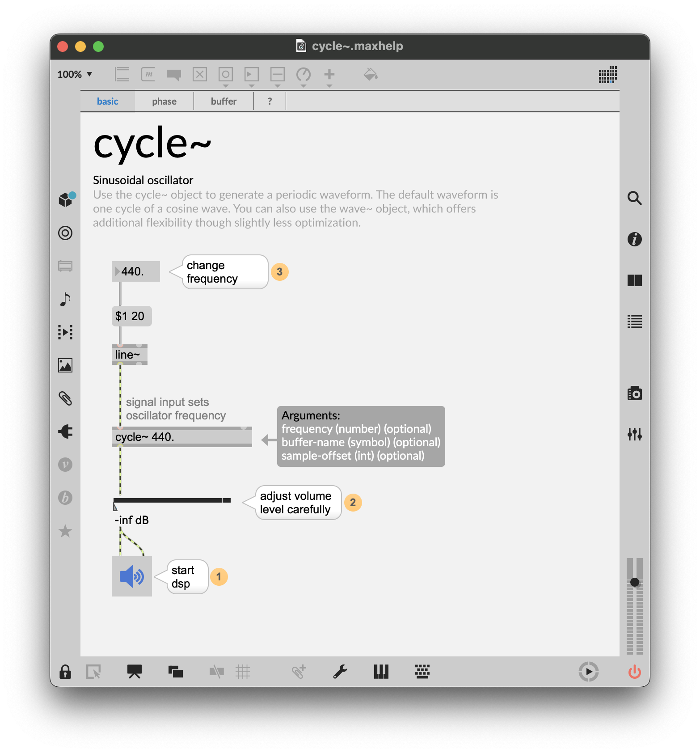The height and width of the screenshot is (753, 700).
Task: Open the Max console list icon
Action: (635, 322)
